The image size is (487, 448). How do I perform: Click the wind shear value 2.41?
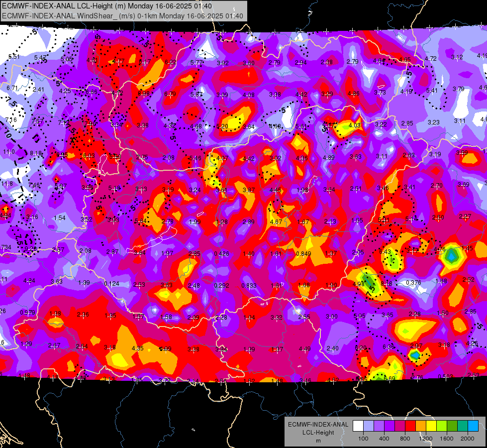[38, 90]
